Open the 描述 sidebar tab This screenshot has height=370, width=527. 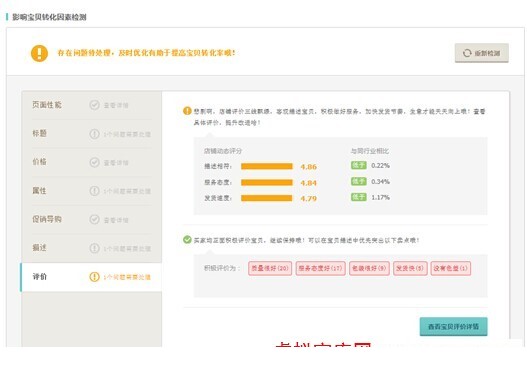pyautogui.click(x=91, y=248)
